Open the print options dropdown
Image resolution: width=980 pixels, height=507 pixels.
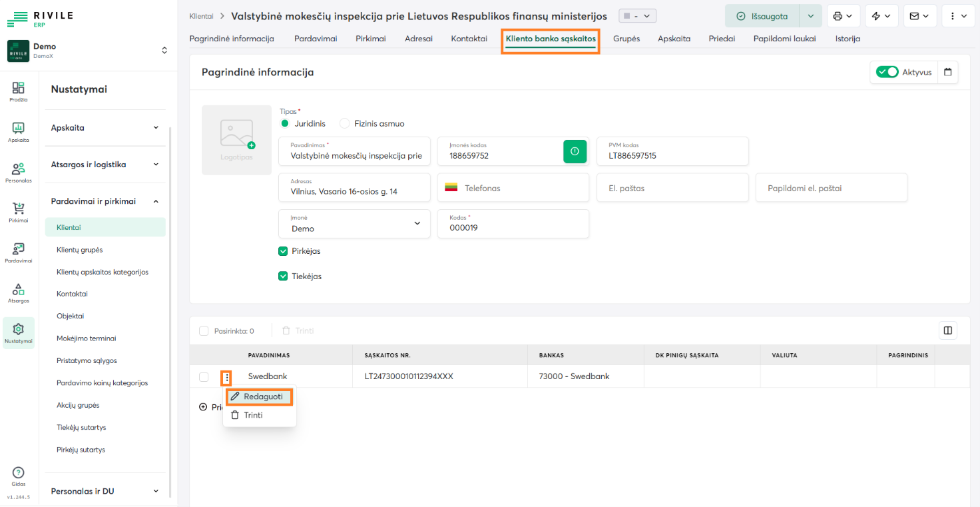pyautogui.click(x=843, y=16)
